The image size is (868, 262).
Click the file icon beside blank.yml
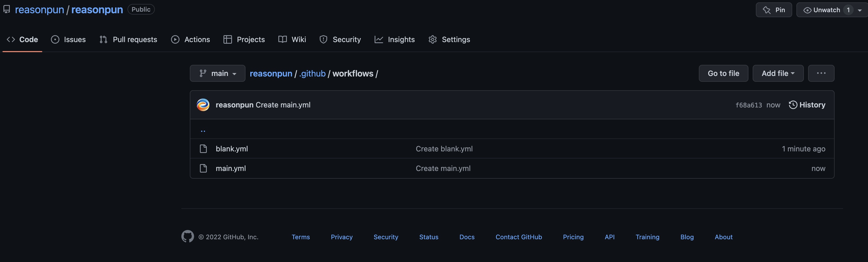203,149
